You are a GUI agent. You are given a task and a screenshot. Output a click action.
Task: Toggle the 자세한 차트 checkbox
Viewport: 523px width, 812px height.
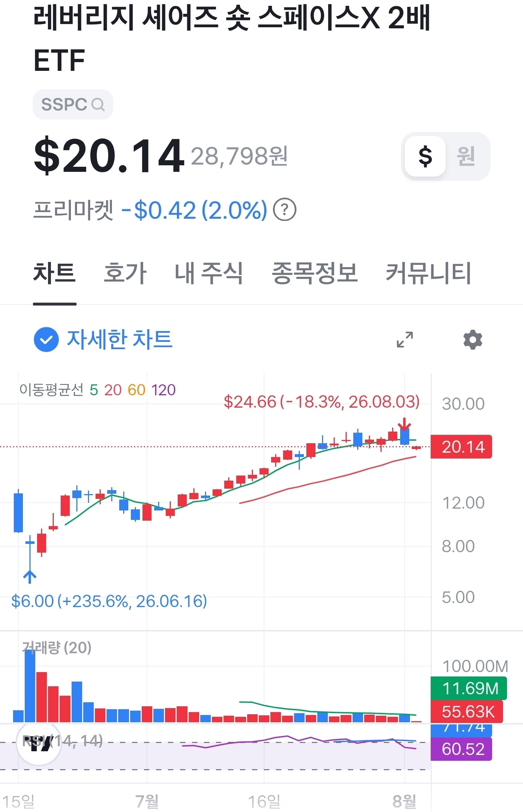[46, 339]
